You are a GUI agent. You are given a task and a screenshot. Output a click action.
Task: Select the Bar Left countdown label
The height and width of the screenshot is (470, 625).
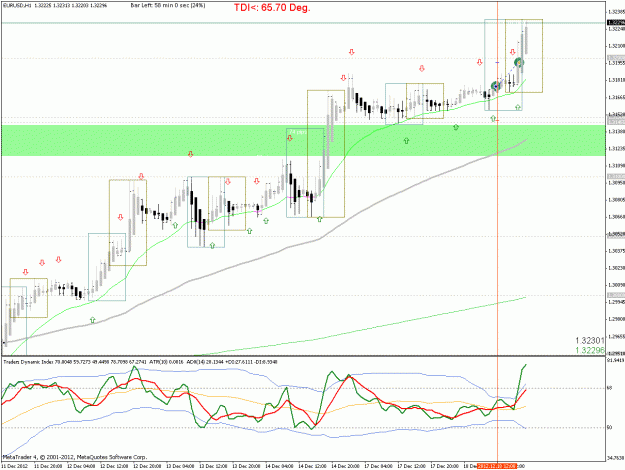coord(168,6)
